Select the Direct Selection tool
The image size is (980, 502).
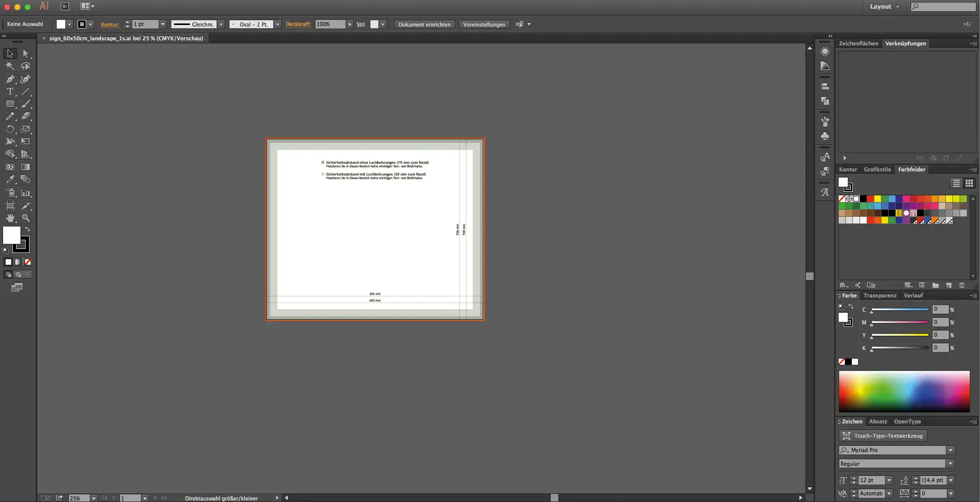coord(26,54)
